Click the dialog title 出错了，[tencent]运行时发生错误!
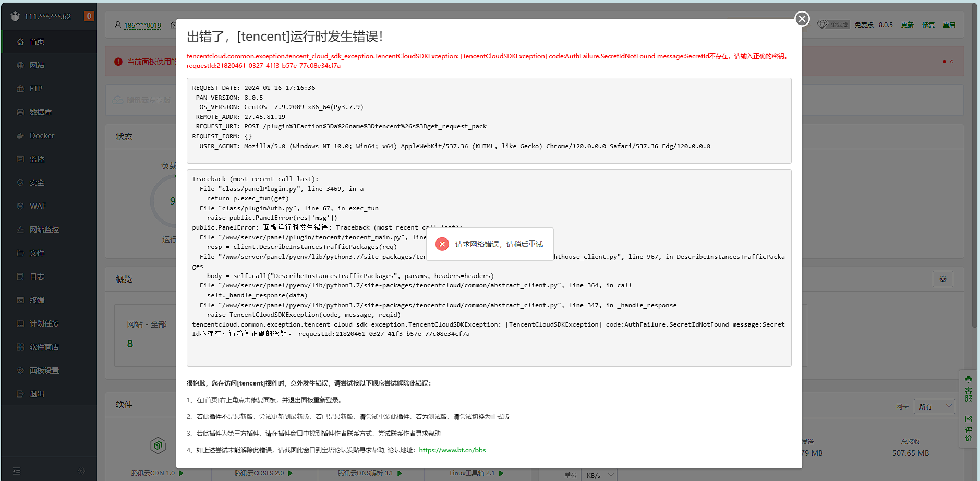 [x=285, y=37]
